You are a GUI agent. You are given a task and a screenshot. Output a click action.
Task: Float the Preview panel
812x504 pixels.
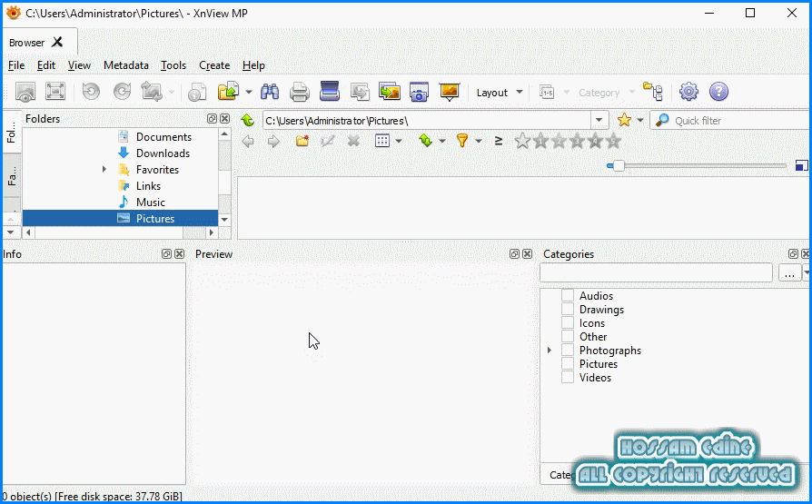514,253
